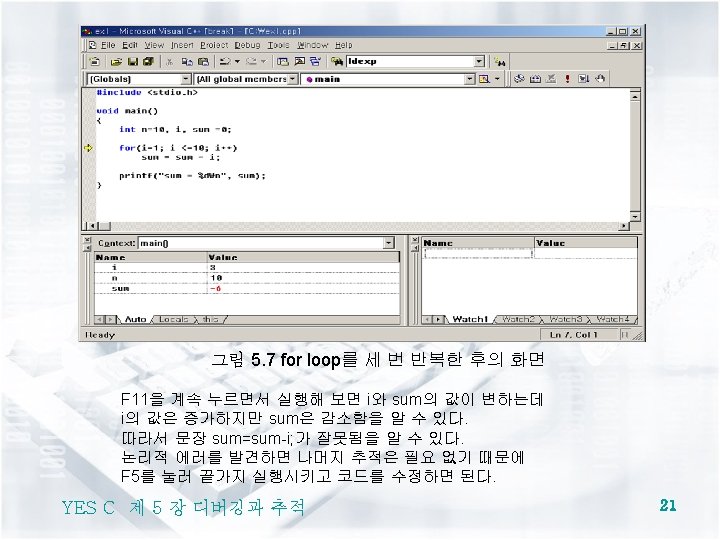The width and height of the screenshot is (720, 540).
Task: Open the Window menu
Action: (x=312, y=45)
